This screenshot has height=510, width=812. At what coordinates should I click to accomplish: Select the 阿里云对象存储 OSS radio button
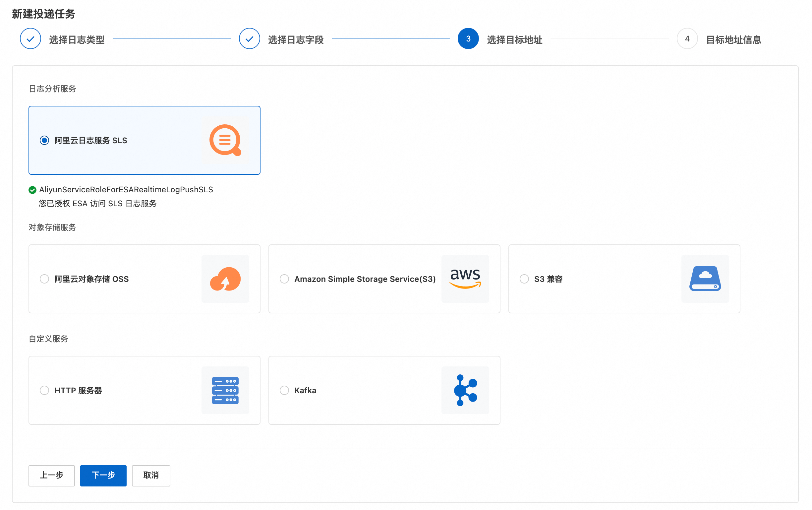tap(44, 279)
